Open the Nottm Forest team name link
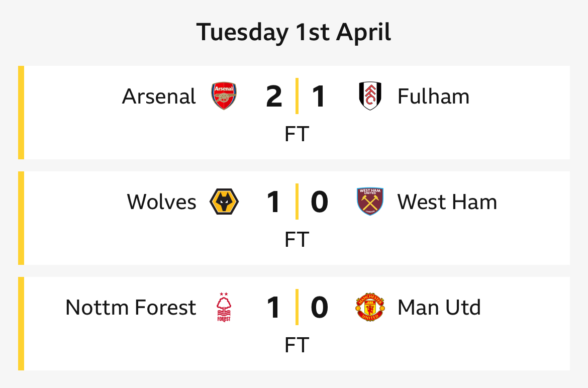The height and width of the screenshot is (388, 588). (131, 308)
